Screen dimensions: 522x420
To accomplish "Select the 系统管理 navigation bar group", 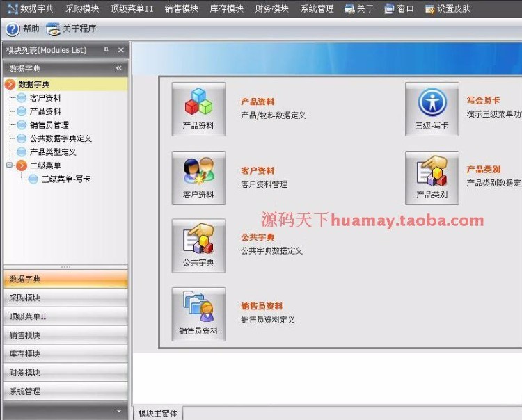I will pyautogui.click(x=65, y=391).
